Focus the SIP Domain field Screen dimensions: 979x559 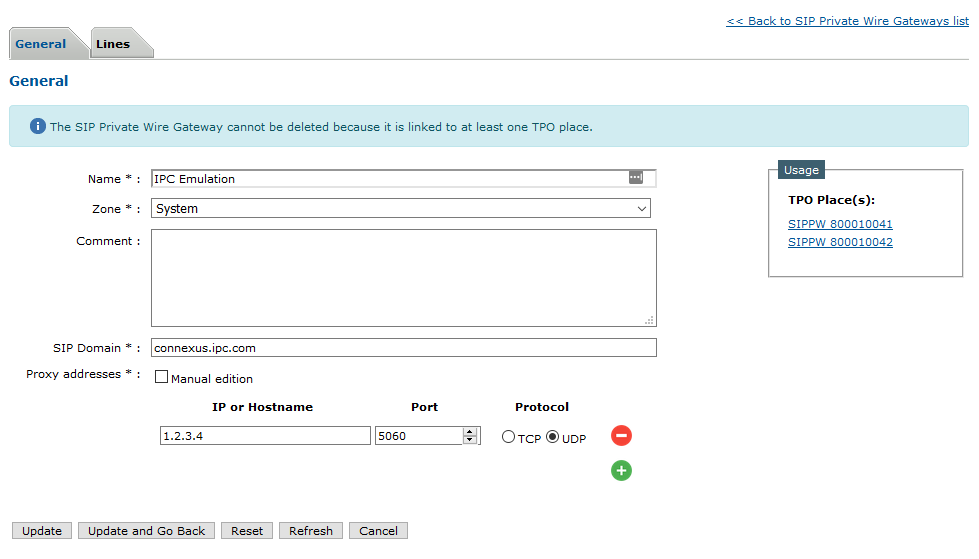tap(403, 348)
